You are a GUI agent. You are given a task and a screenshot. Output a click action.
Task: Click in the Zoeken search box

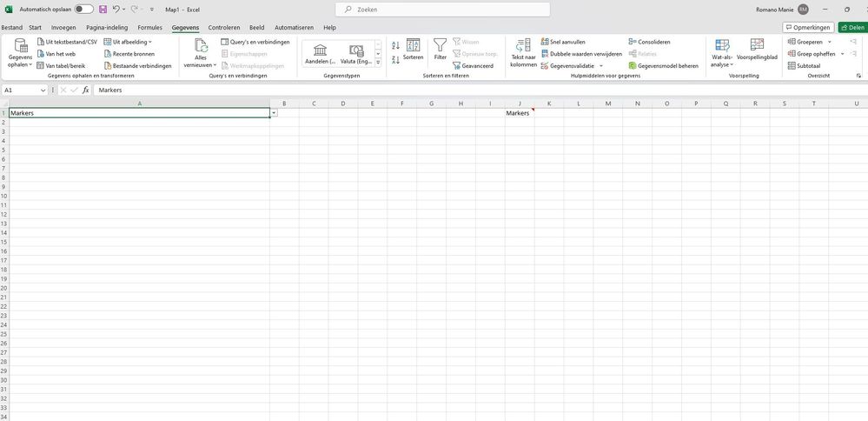click(x=443, y=10)
